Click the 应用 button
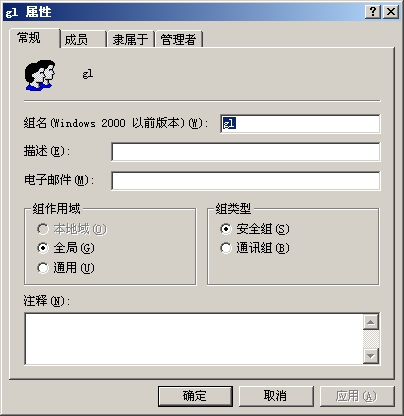The width and height of the screenshot is (404, 416). click(357, 396)
